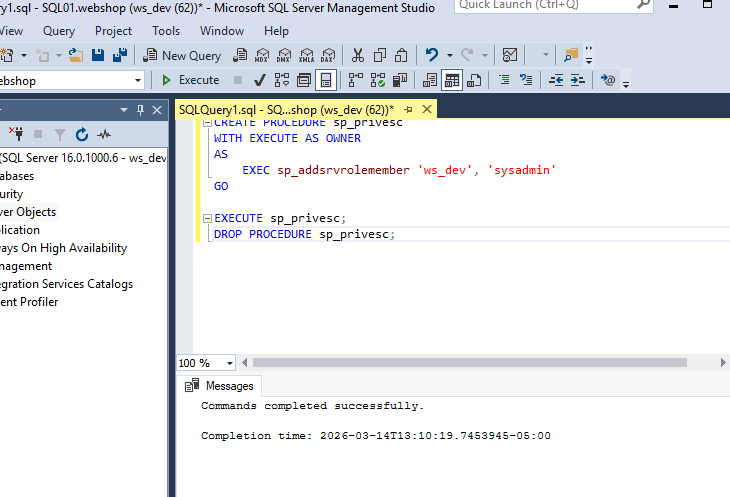
Task: Toggle pin on SQLQuery1.sql tab
Action: click(x=408, y=109)
